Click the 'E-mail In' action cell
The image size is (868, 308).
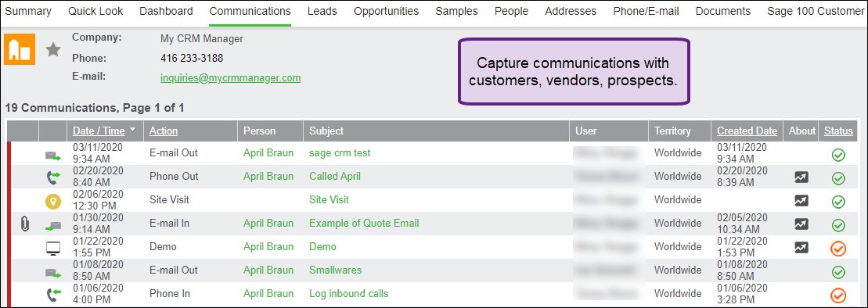point(169,224)
